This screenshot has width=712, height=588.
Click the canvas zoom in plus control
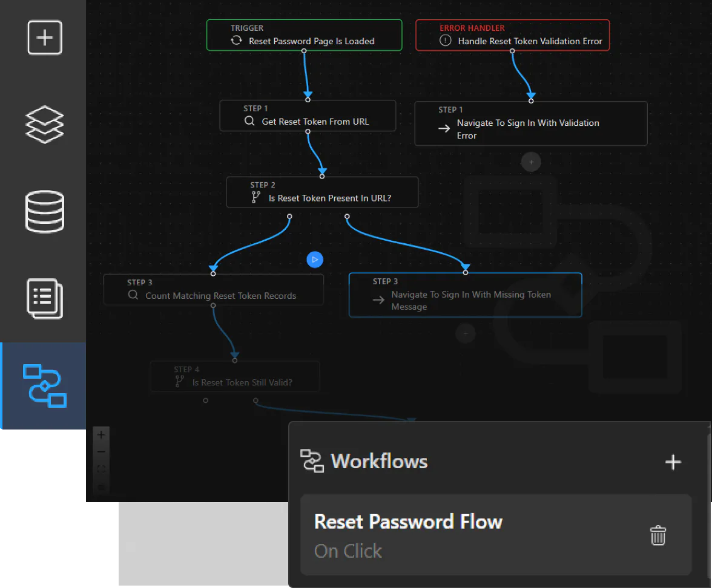click(x=101, y=434)
